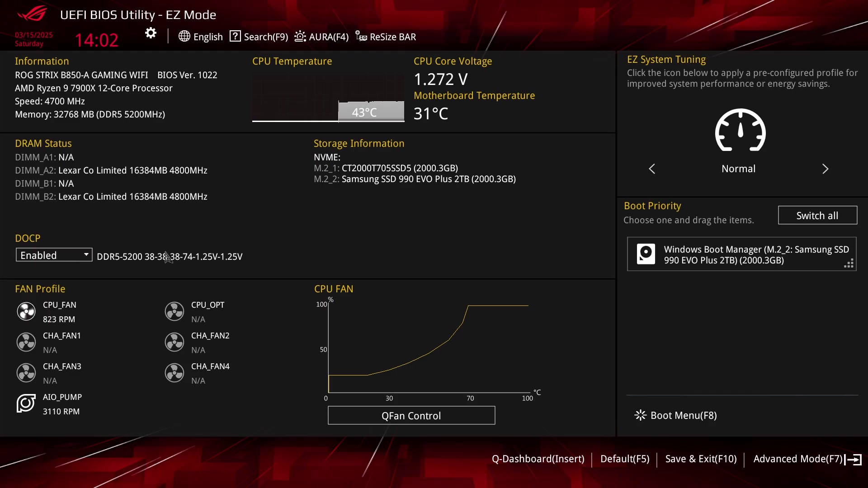Screen dimensions: 868x488
Task: Open Boot Menu(F8)
Action: (684, 415)
